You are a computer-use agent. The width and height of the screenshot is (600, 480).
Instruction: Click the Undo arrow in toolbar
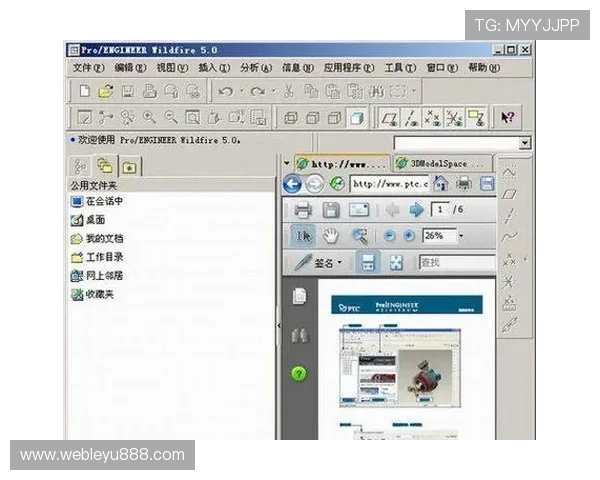pos(225,91)
